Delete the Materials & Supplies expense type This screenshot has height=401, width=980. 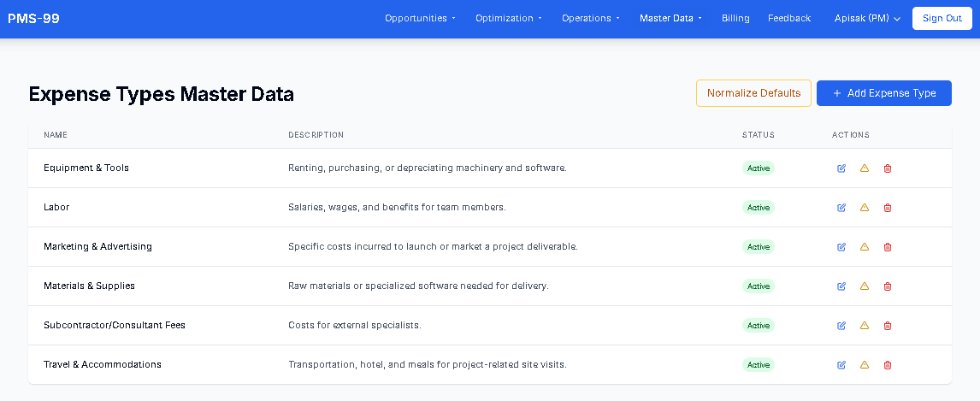[x=887, y=286]
